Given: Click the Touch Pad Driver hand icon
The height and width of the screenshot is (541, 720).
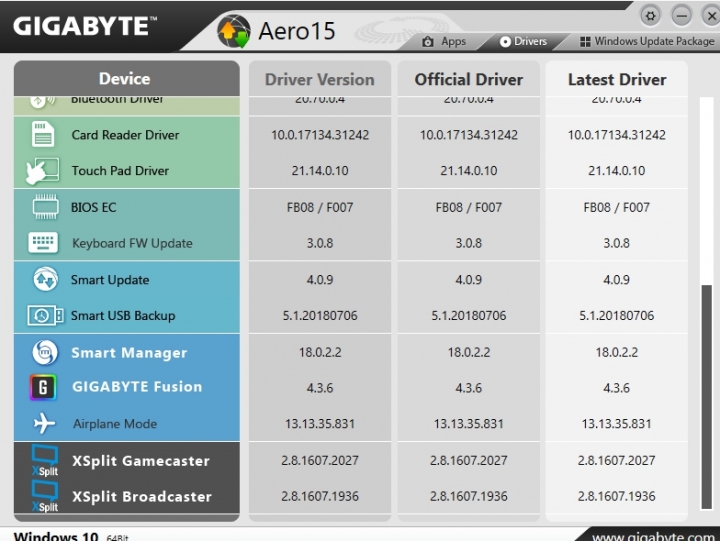Looking at the screenshot, I should click(42, 171).
